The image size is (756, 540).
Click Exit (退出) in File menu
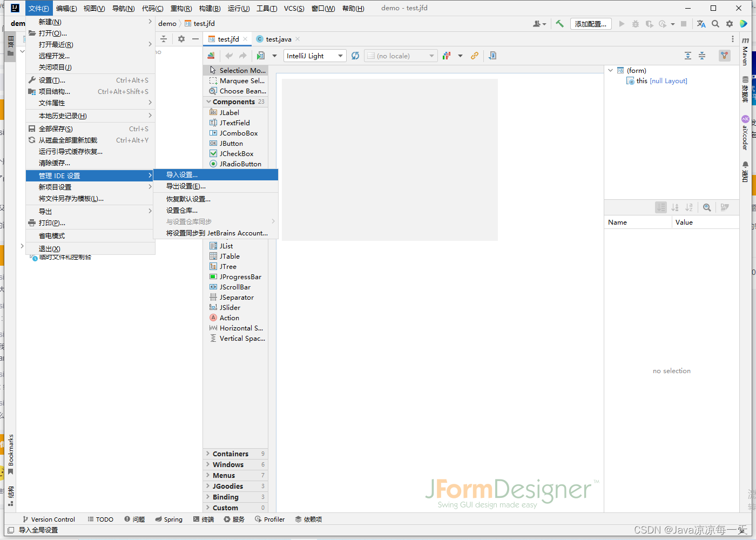(x=90, y=249)
